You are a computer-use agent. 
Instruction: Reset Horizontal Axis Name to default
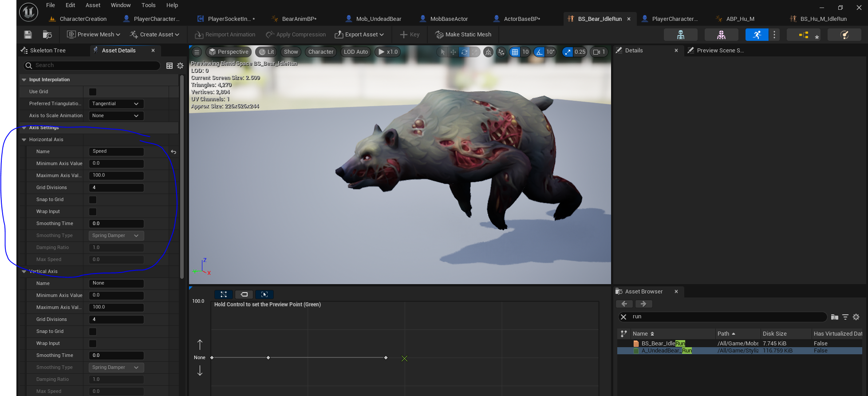[174, 152]
